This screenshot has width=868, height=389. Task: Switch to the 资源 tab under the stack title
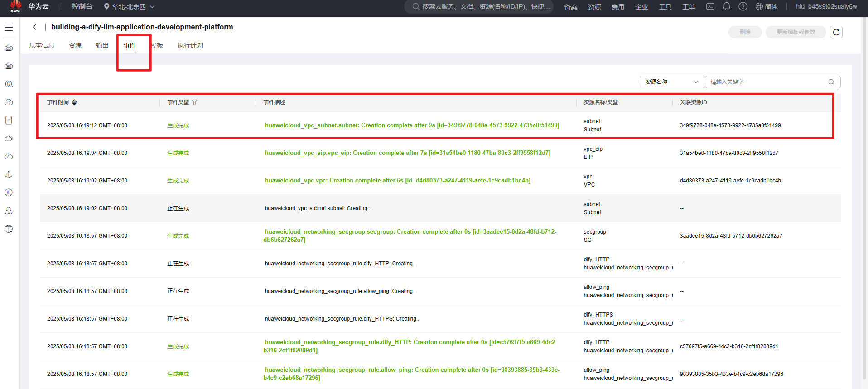[x=75, y=45]
